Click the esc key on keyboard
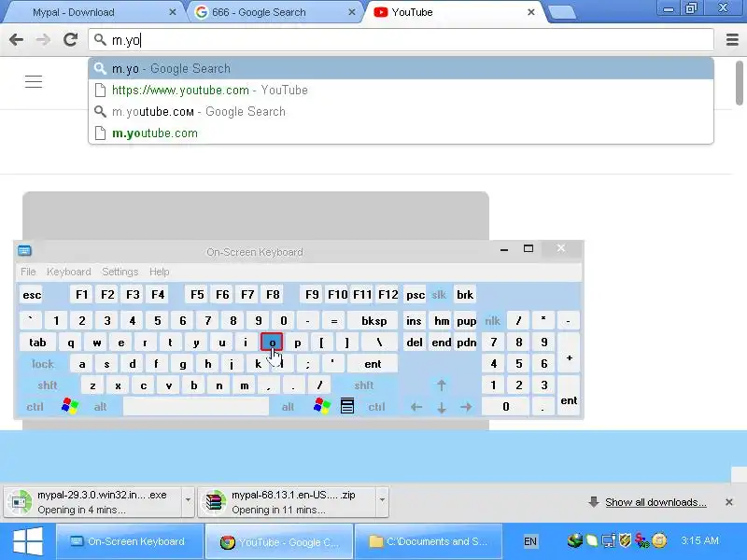Viewport: 747px width, 560px height. point(32,295)
